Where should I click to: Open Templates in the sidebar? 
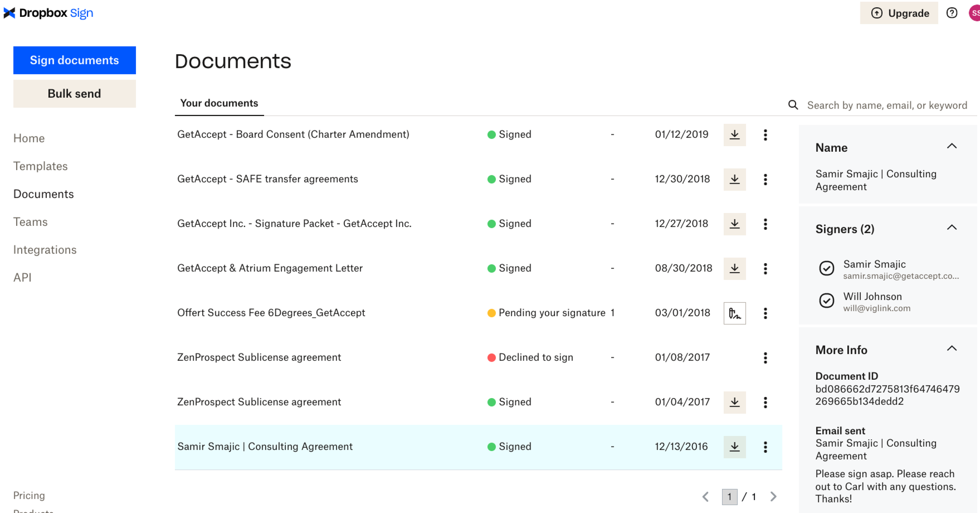pos(40,166)
